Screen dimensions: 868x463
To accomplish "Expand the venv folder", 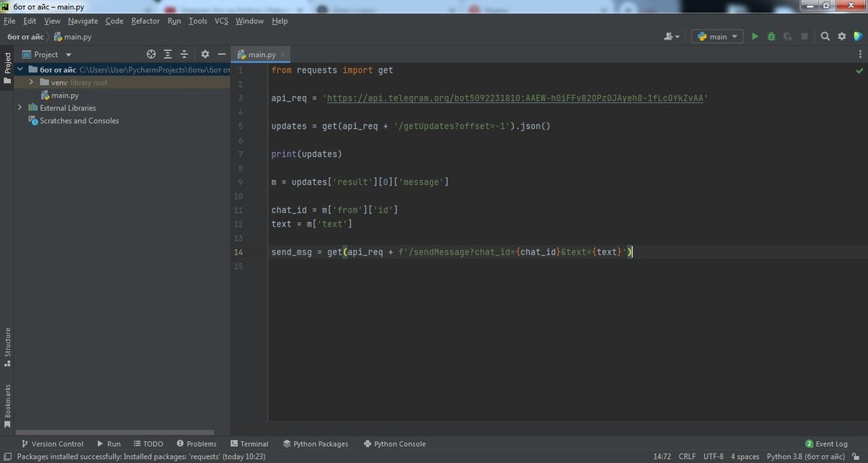I will 32,82.
